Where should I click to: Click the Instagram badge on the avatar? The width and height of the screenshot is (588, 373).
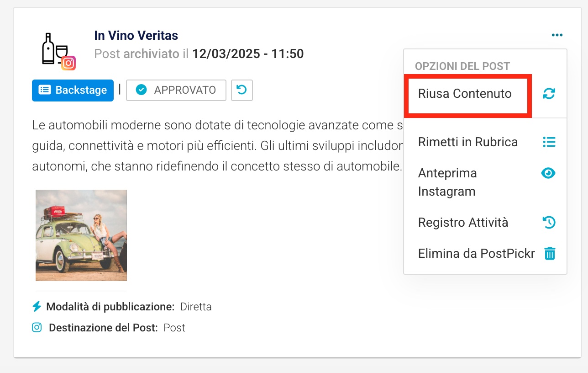(68, 63)
